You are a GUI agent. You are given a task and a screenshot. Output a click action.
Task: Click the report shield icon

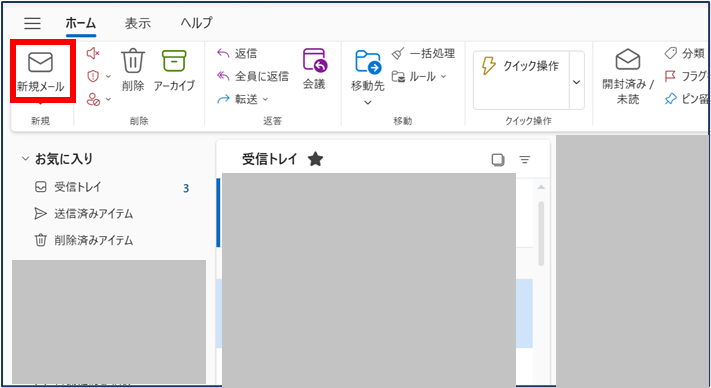coord(93,76)
